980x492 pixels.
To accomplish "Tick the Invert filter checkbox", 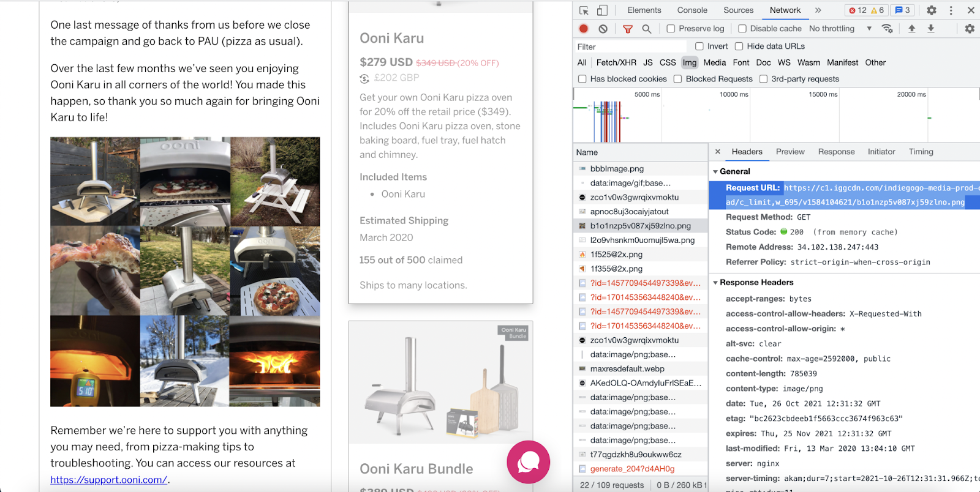I will (699, 47).
